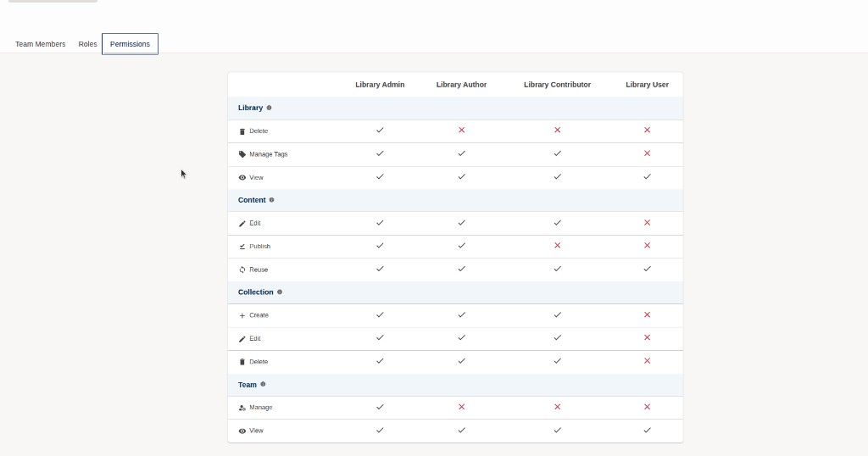The height and width of the screenshot is (456, 868).
Task: Click the Manage row label
Action: tap(261, 408)
